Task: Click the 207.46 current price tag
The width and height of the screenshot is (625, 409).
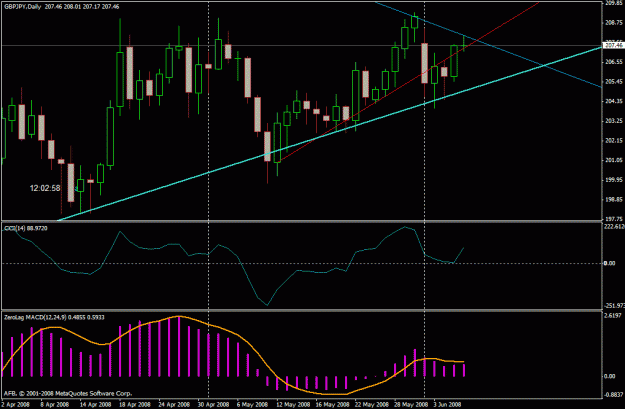Action: pyautogui.click(x=613, y=45)
